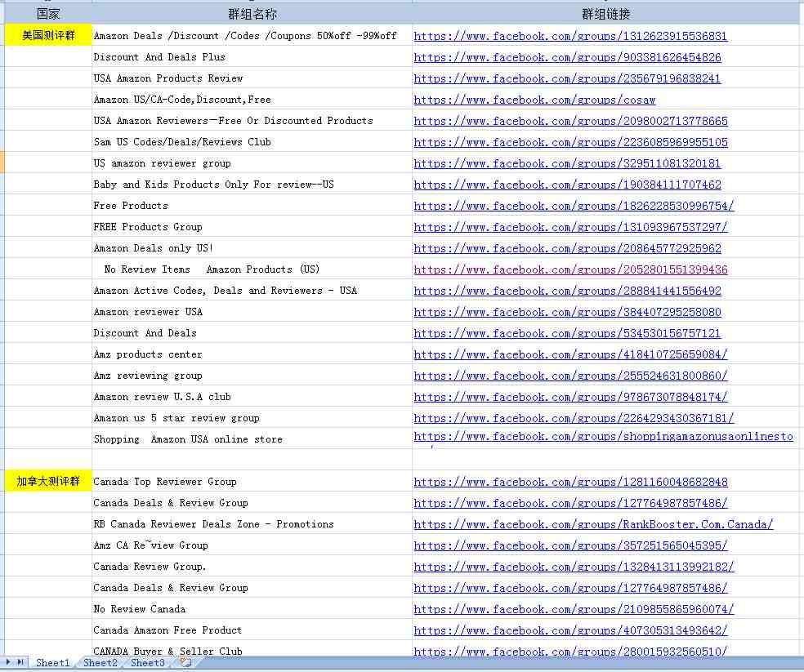Open the groups/329511081320181 Facebook link
The width and height of the screenshot is (804, 672).
[x=567, y=163]
